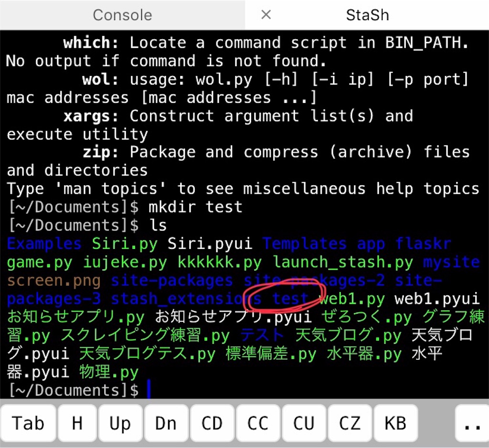Screen dimensions: 489x448
Task: Click 'テスト' directory name
Action: point(262,335)
